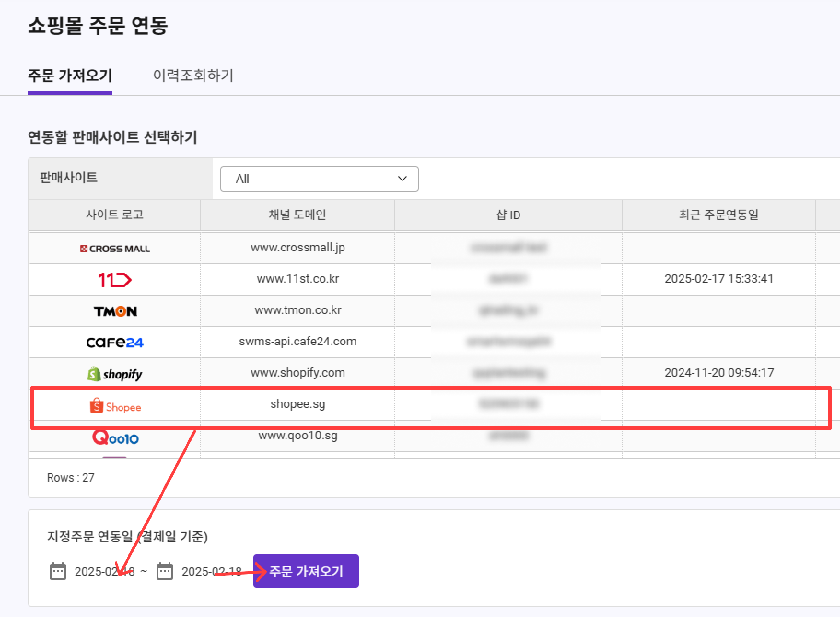Click the 채널 도메인 column header

[297, 215]
